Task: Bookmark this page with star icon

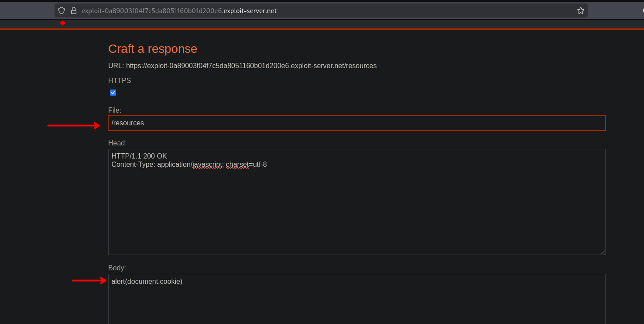Action: 580,10
